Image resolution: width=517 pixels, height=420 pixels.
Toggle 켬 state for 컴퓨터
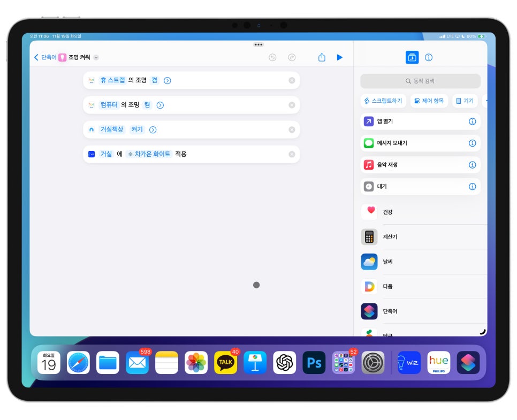point(147,105)
